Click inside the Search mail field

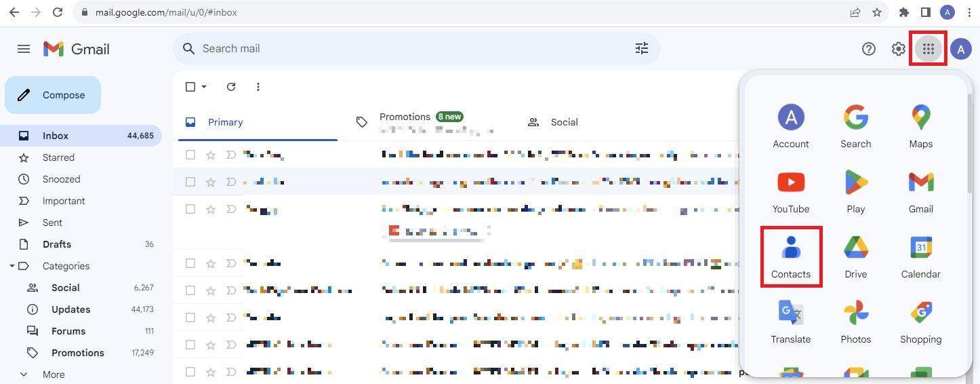(407, 49)
